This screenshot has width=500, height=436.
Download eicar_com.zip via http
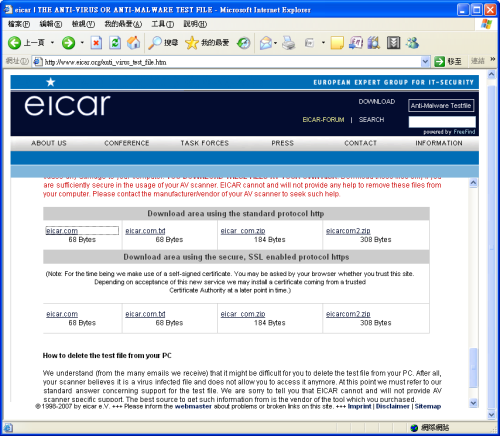(243, 231)
